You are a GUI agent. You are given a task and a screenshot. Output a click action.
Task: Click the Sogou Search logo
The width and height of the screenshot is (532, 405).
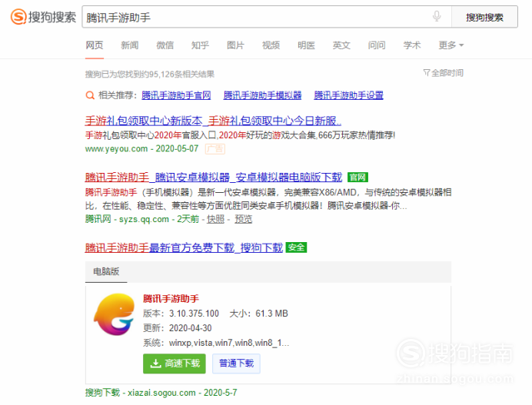click(43, 17)
